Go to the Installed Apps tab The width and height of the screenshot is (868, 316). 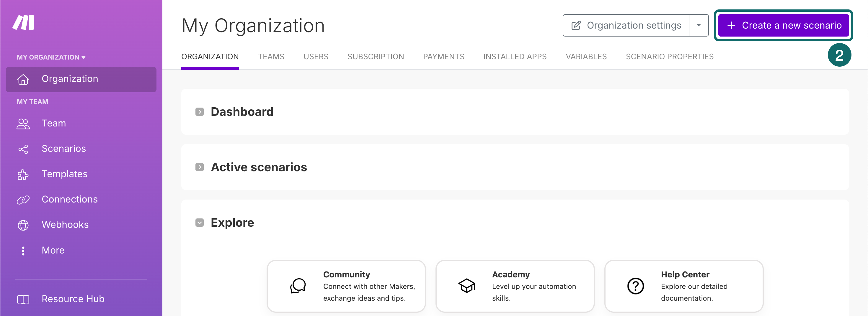coord(515,57)
